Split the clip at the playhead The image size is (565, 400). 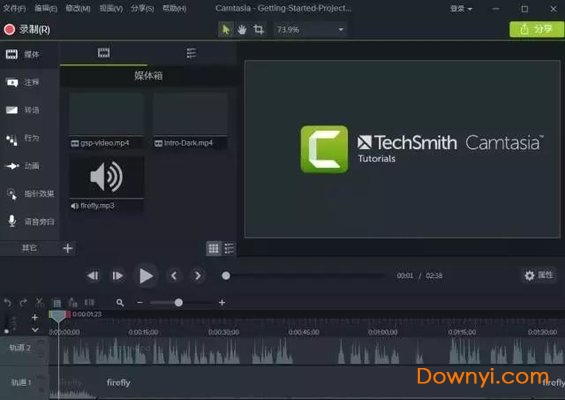tap(89, 302)
